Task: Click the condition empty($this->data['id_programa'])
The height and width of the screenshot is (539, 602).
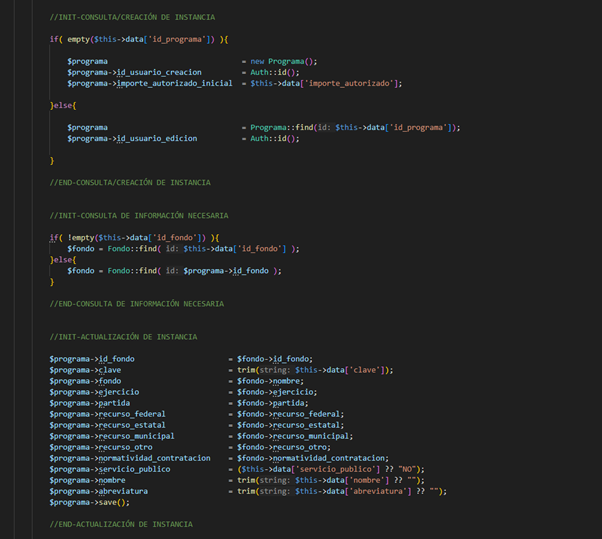Action: click(x=141, y=39)
